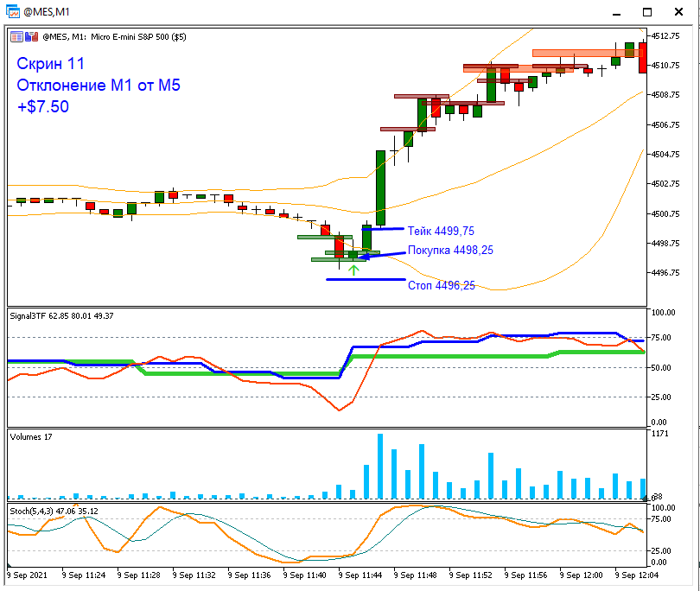Image resolution: width=700 pixels, height=591 pixels.
Task: Click the Signal3TF indicator label
Action: [x=61, y=316]
